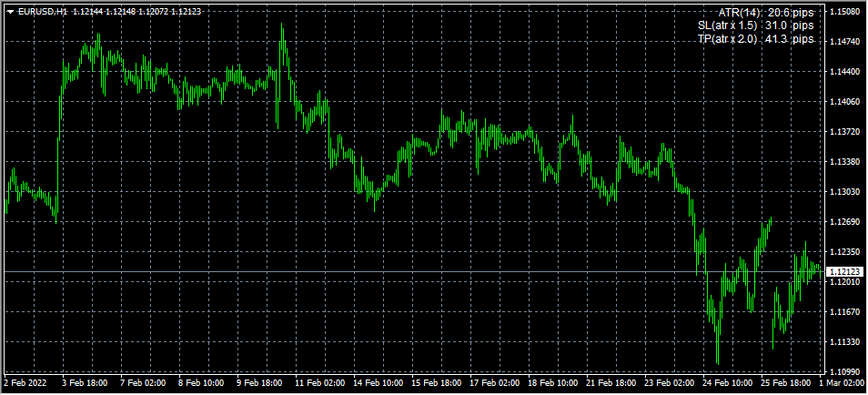
Task: Click the 1.14740 price axis label
Action: [x=844, y=42]
